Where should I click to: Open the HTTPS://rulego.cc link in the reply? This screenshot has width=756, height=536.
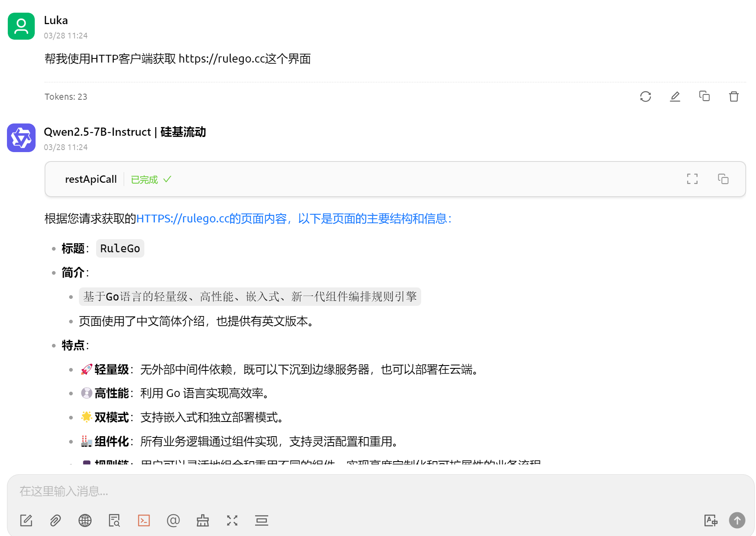[x=182, y=219]
